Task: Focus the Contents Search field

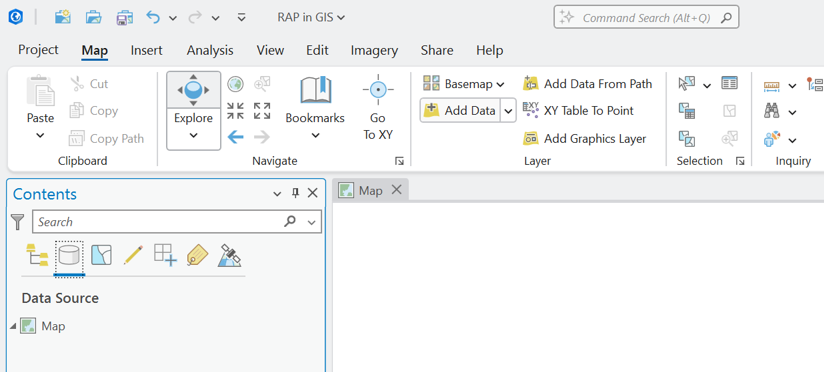Action: [x=157, y=222]
